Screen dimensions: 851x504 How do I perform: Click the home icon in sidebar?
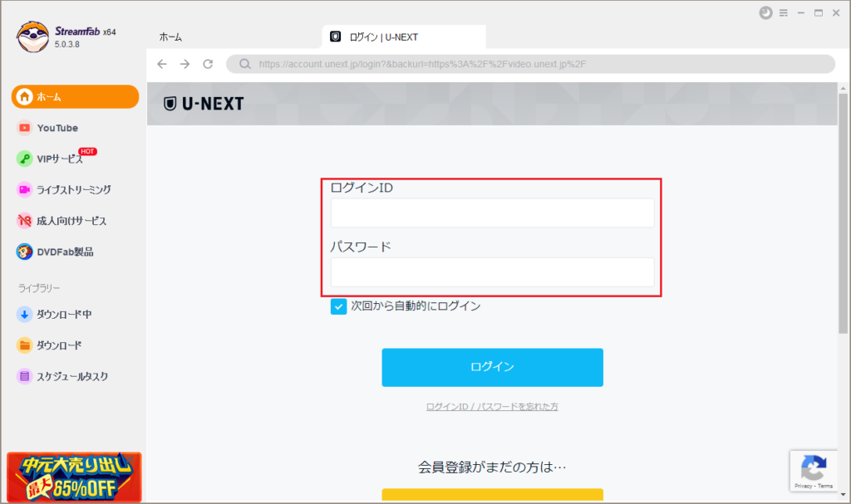pyautogui.click(x=24, y=96)
